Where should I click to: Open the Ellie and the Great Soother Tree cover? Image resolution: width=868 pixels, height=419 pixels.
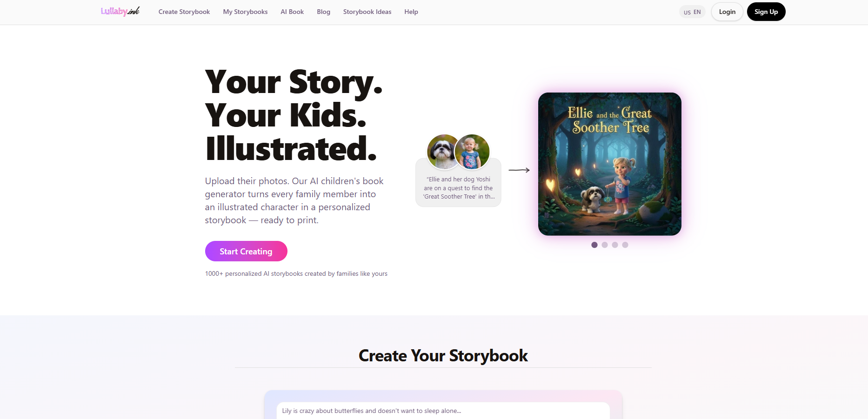tap(610, 164)
